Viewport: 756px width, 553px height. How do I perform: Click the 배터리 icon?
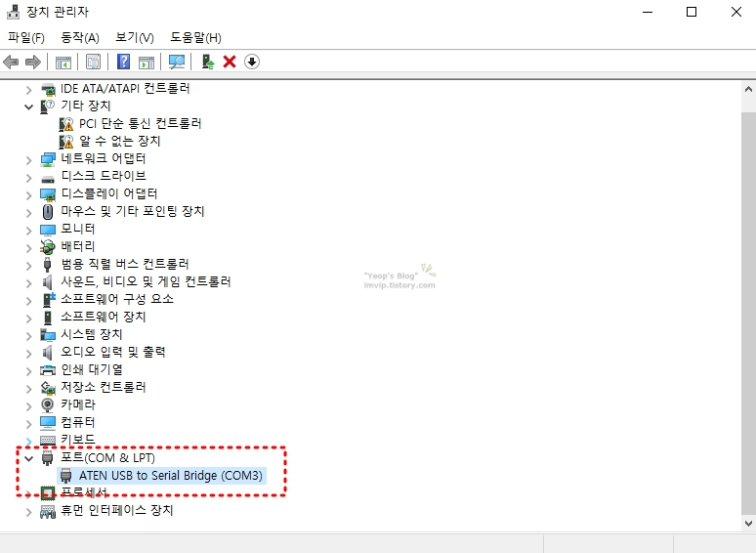click(x=48, y=247)
